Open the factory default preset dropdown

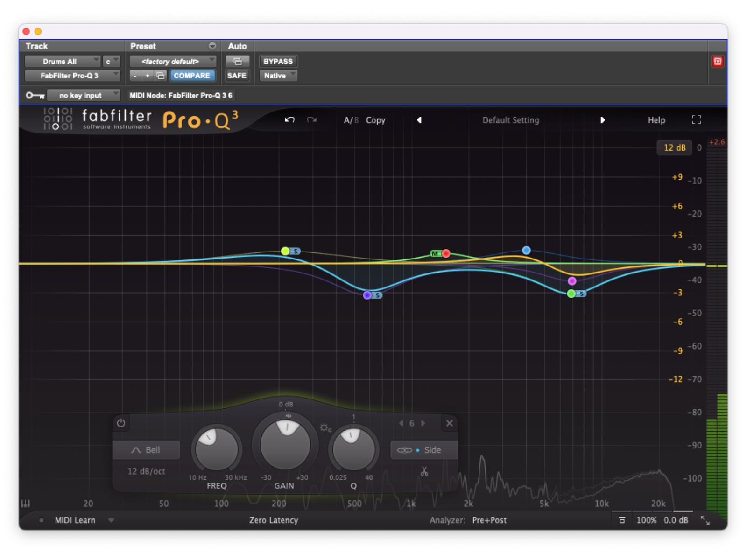coord(173,61)
